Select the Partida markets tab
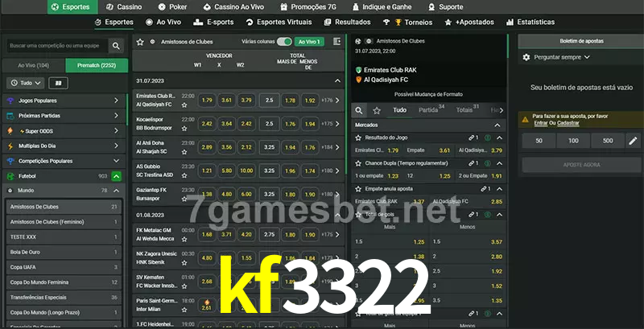Viewport: 644px width, 329px height. click(x=429, y=110)
